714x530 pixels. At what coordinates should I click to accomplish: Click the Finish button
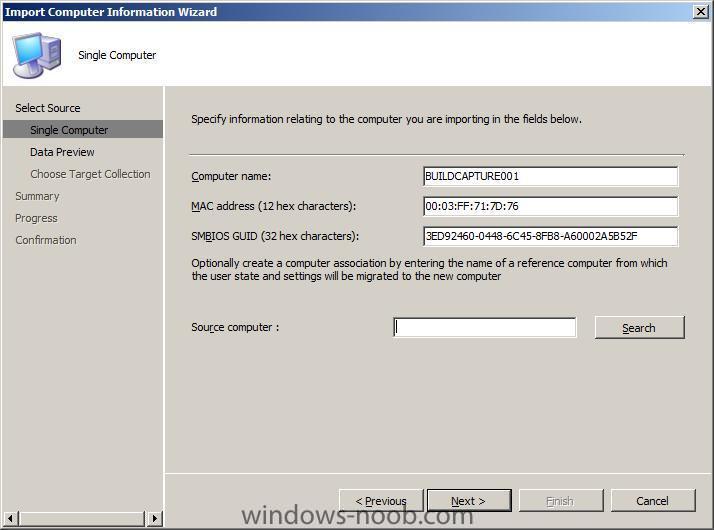561,500
